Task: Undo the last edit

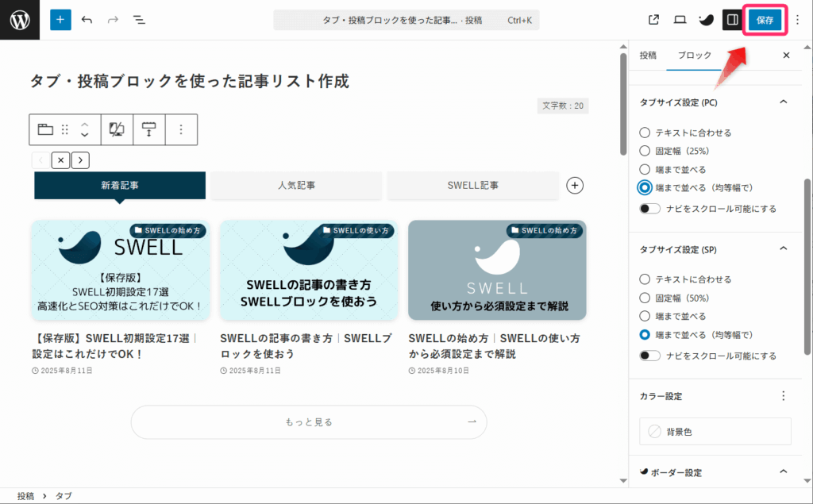Action: click(87, 20)
